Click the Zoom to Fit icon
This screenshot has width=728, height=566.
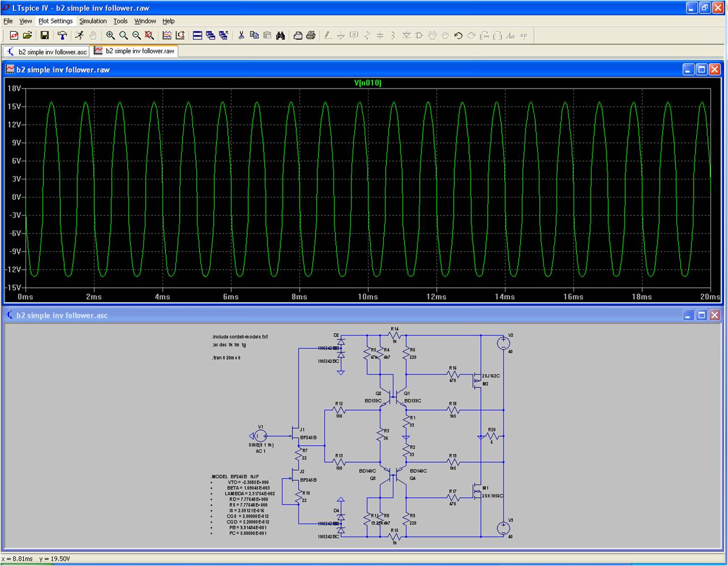(149, 35)
